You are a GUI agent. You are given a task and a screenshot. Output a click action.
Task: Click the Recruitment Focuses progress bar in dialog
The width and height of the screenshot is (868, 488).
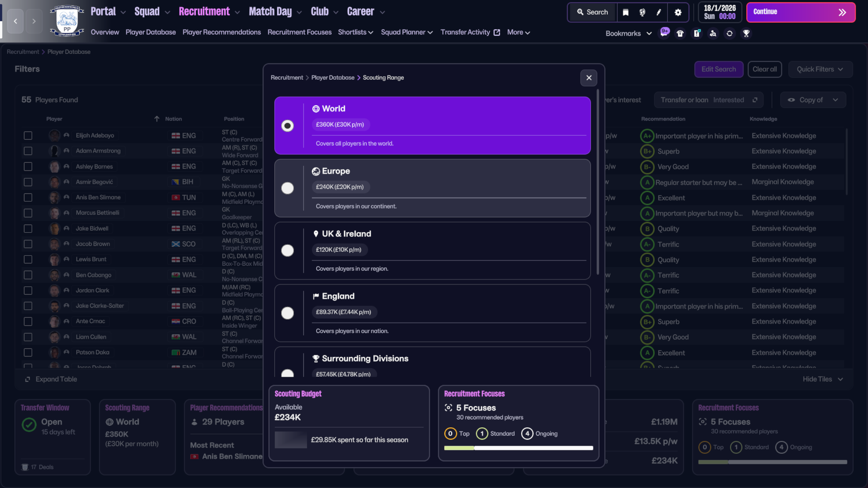(x=518, y=448)
